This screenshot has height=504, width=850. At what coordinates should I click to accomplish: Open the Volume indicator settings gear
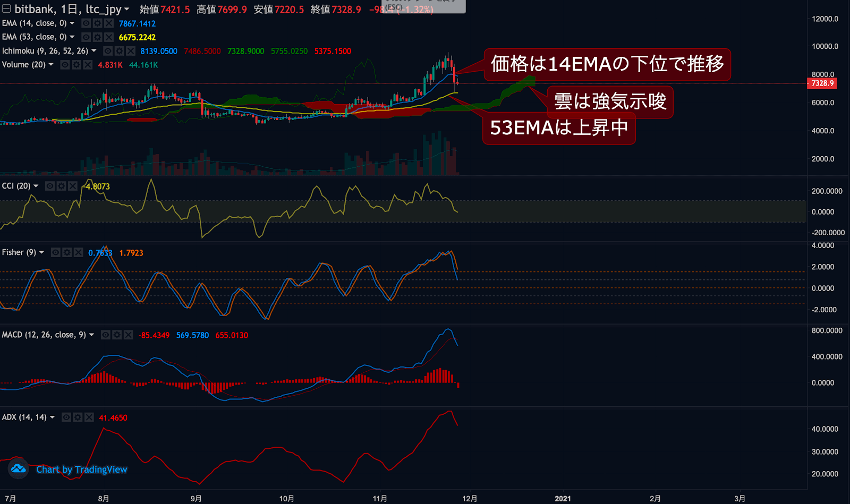point(76,65)
